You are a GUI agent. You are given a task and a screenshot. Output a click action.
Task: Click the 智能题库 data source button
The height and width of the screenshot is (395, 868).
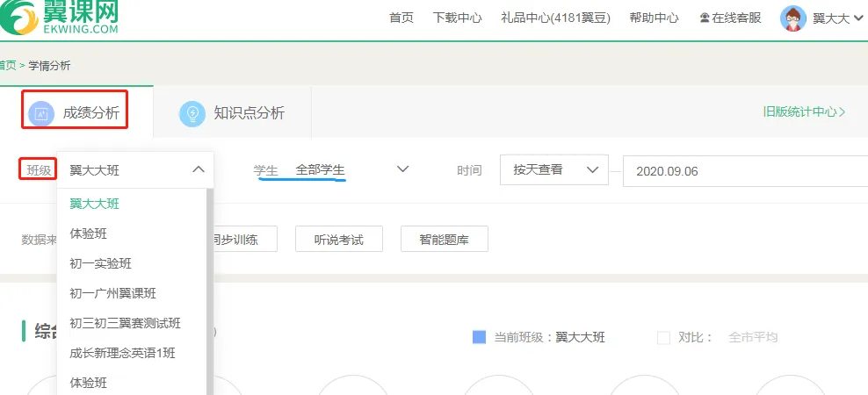pyautogui.click(x=444, y=239)
